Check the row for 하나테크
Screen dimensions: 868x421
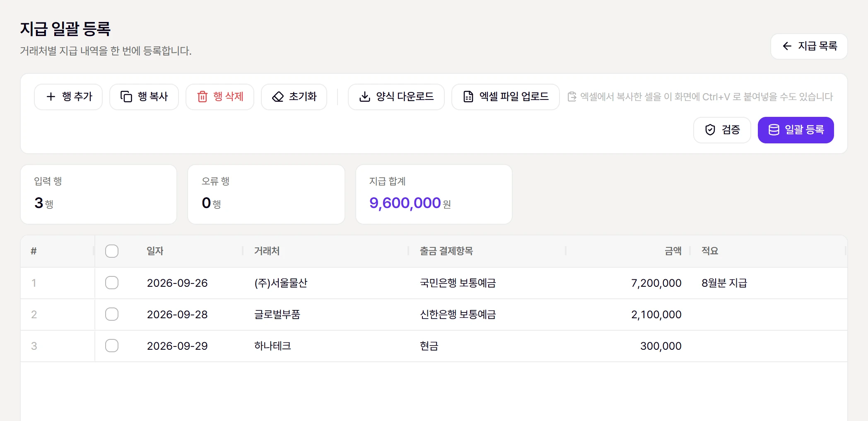[x=112, y=346]
